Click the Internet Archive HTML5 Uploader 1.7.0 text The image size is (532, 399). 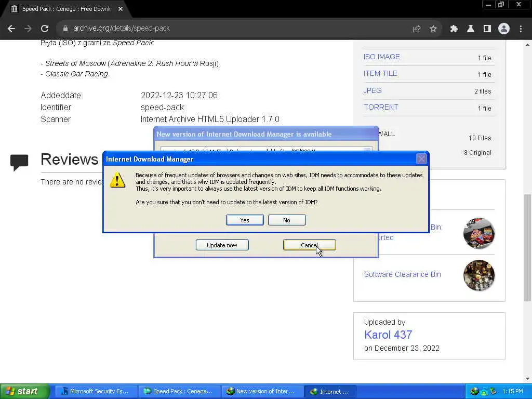tap(210, 119)
